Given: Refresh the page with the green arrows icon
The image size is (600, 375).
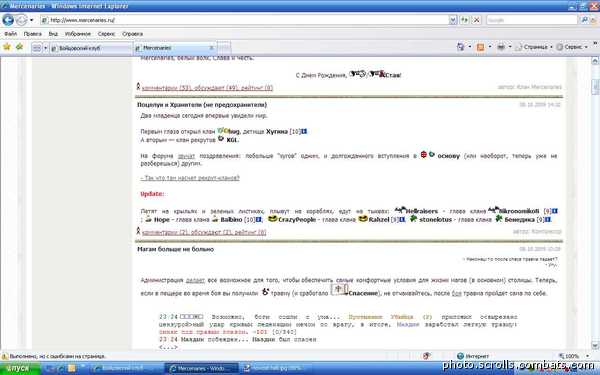Looking at the screenshot, I should tap(465, 20).
